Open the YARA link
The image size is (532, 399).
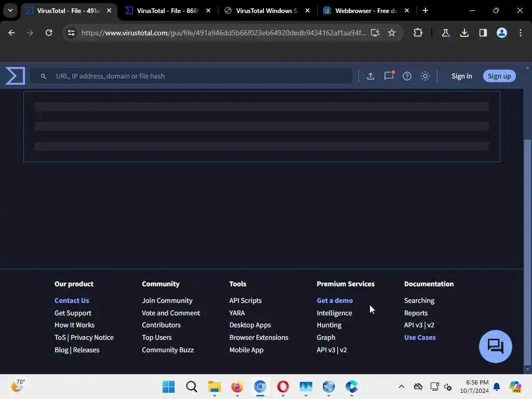237,313
